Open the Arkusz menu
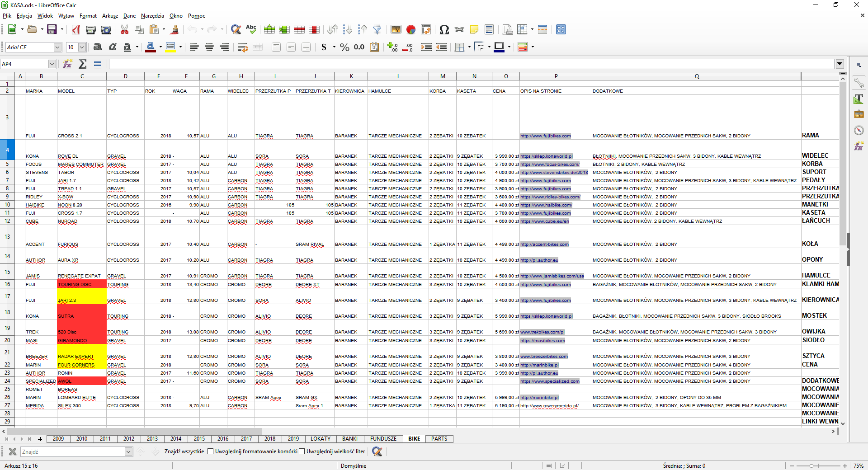Viewport: 868px width, 470px height. (x=110, y=16)
